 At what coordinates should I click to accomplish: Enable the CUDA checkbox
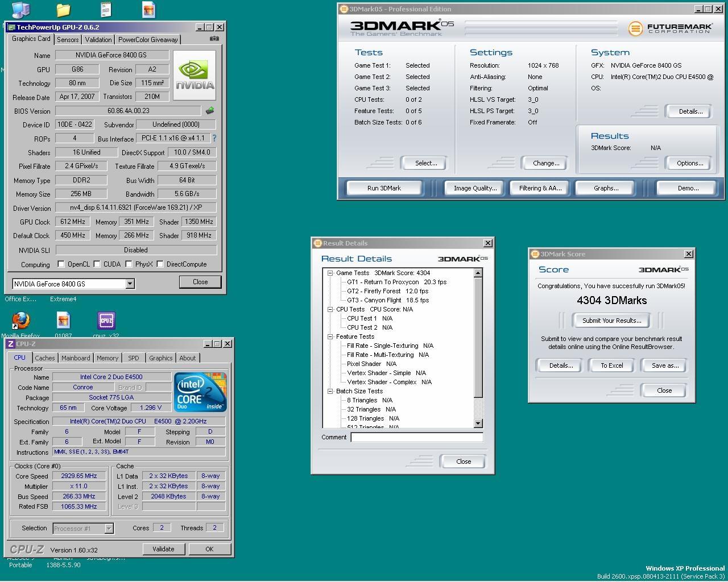coord(97,264)
